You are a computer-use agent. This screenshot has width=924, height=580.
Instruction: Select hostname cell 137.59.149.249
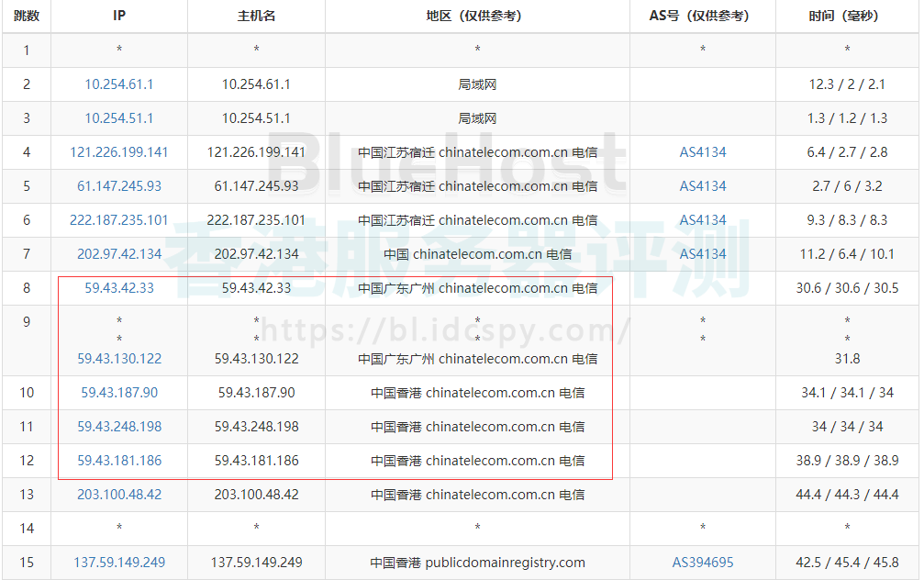256,563
